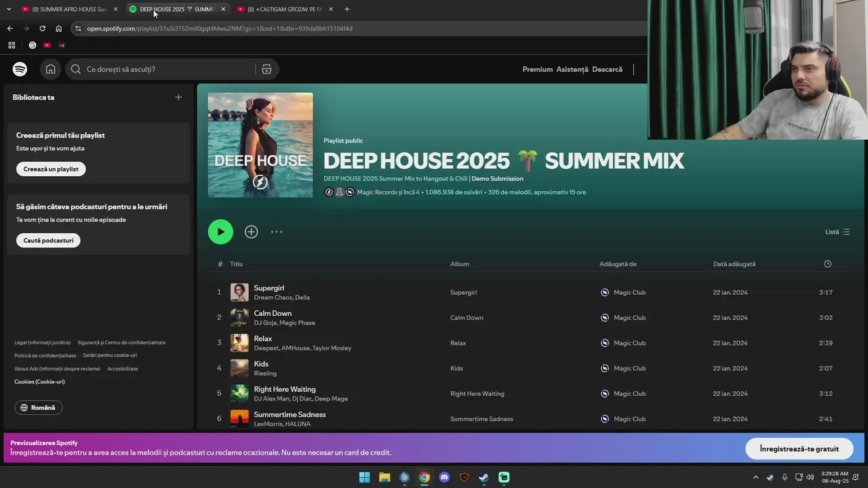Go to Spotify Home icon
868x488 pixels.
[51, 69]
